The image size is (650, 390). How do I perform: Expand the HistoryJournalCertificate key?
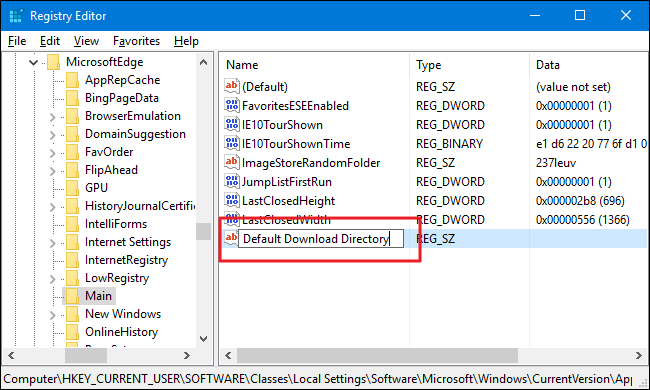52,207
